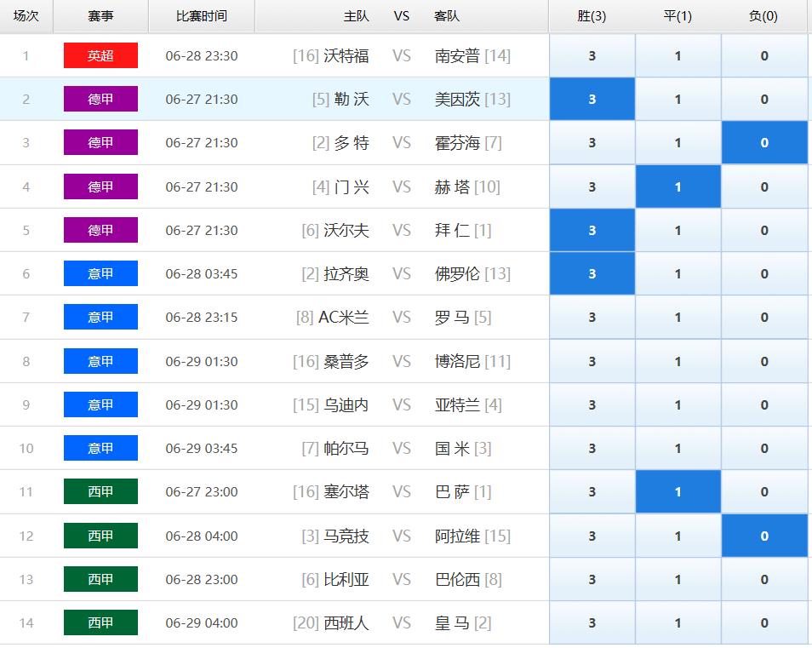Viewport: 812px width, 648px height.
Task: Click away team 佛罗伦
Action: coord(457,273)
